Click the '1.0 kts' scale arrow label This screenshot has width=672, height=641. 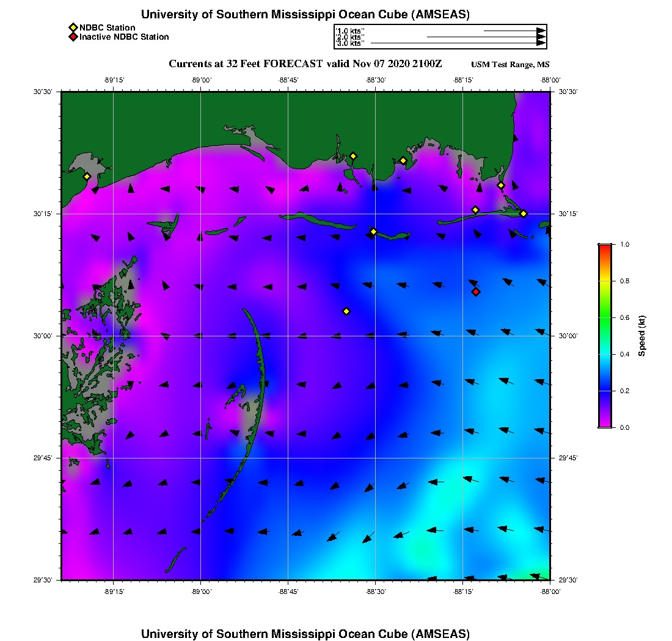click(349, 31)
